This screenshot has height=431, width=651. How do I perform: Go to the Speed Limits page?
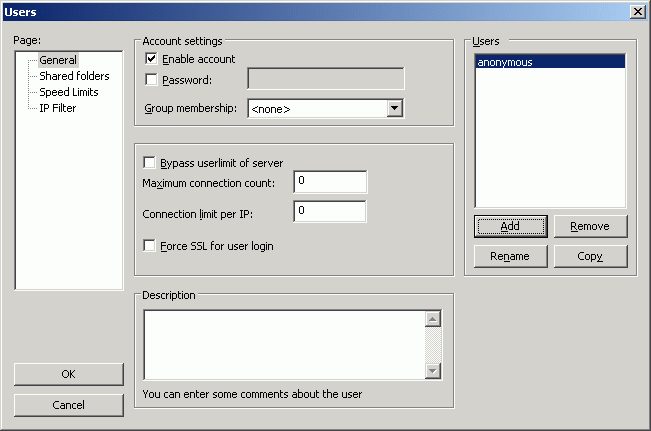(x=69, y=92)
